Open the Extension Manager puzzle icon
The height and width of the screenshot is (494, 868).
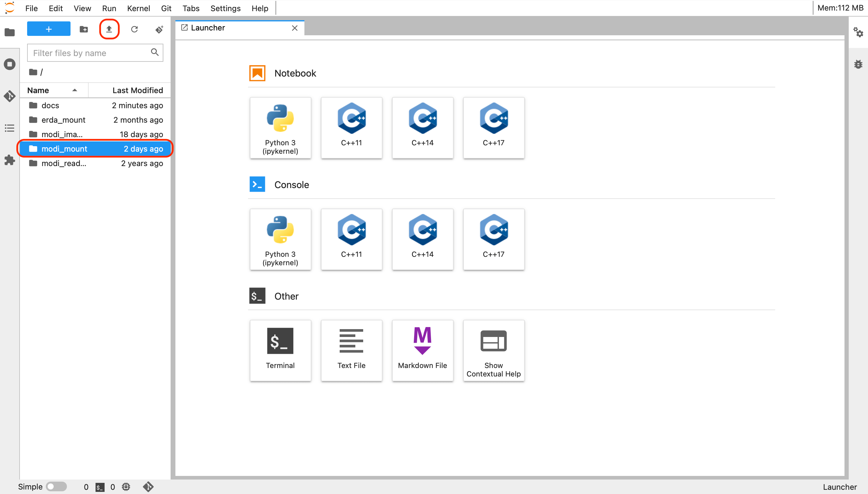pos(10,160)
